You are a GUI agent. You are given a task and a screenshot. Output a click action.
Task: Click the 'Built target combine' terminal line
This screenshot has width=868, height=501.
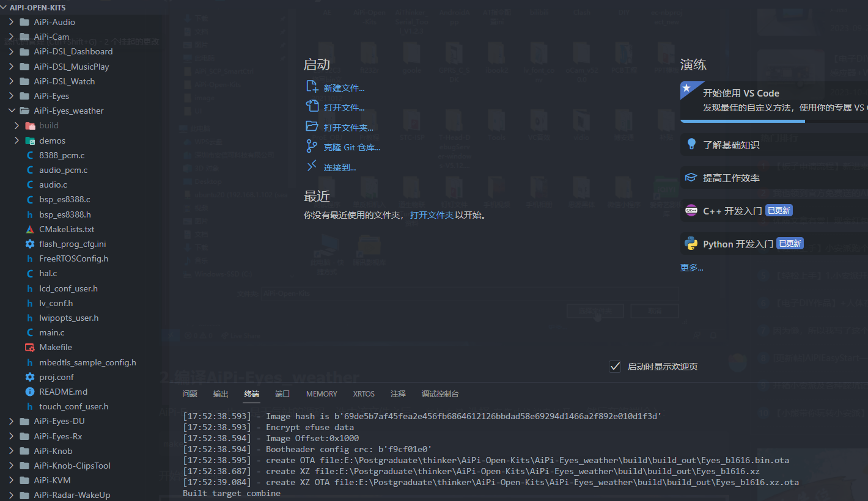click(232, 493)
